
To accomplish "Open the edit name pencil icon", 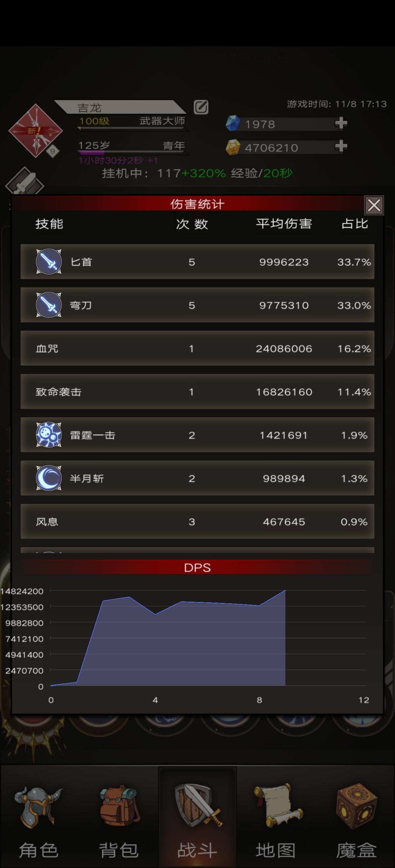I will (x=201, y=107).
